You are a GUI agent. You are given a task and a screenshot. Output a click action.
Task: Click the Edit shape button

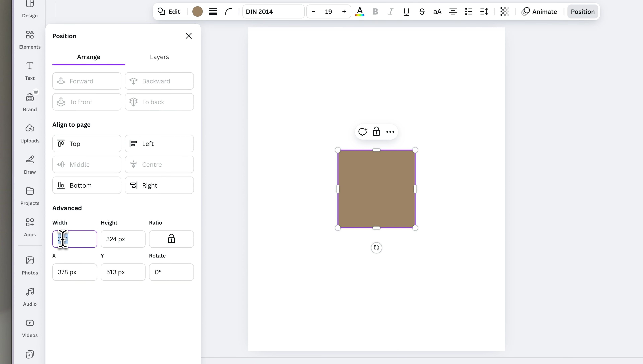[x=169, y=12]
